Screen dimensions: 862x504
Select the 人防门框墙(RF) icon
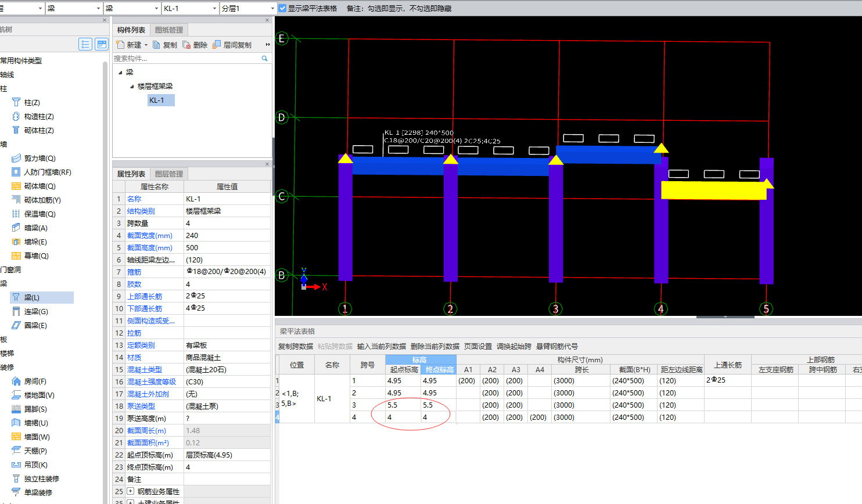point(16,172)
